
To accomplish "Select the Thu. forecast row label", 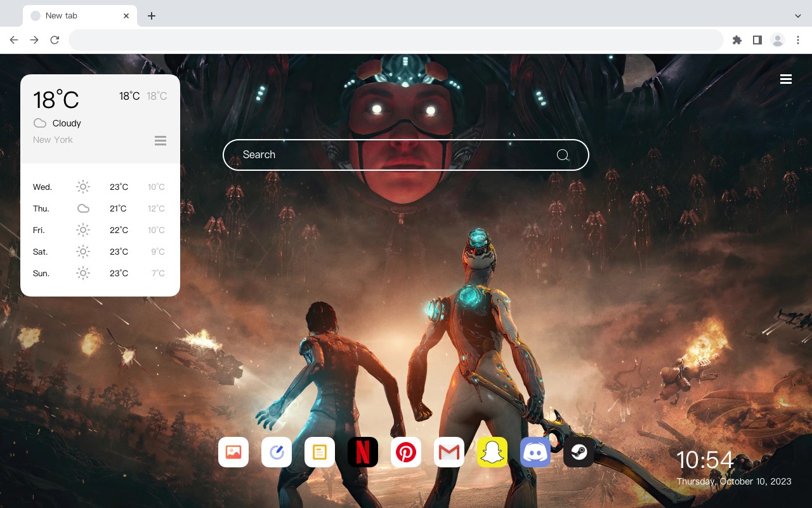I will click(x=41, y=209).
